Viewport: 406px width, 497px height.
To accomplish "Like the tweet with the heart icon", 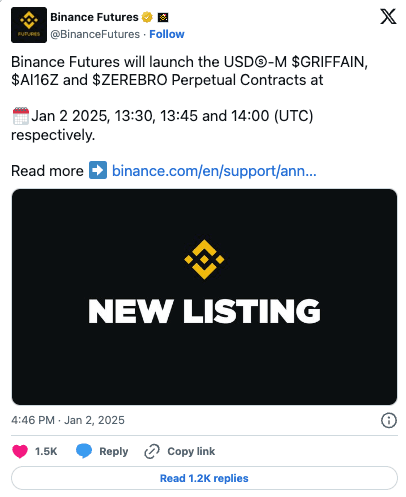I will 20,451.
